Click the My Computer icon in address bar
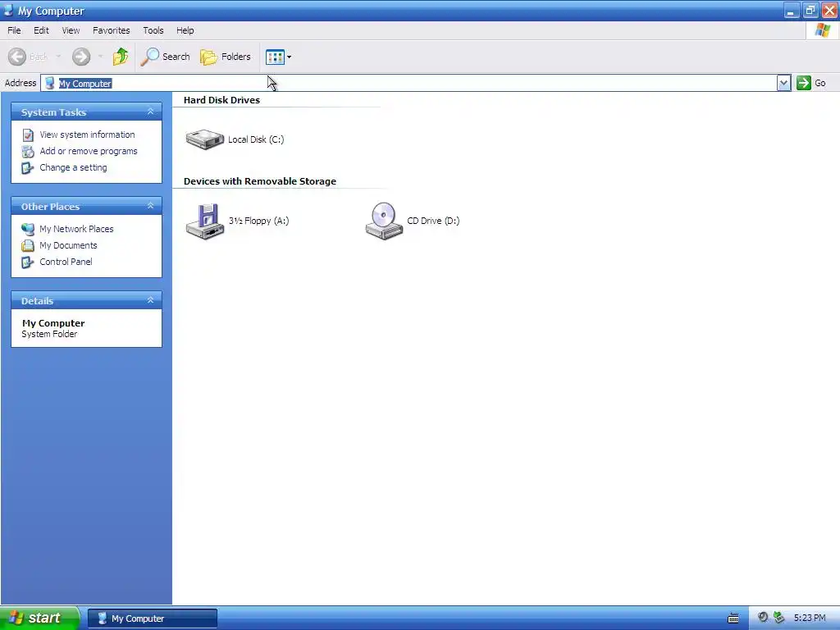The height and width of the screenshot is (630, 840). [x=50, y=83]
